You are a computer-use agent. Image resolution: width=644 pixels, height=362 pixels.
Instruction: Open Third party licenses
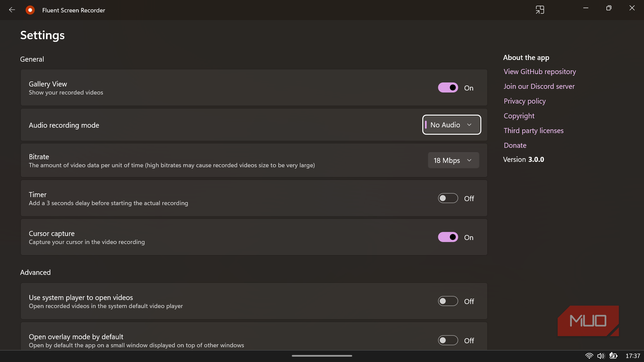533,130
